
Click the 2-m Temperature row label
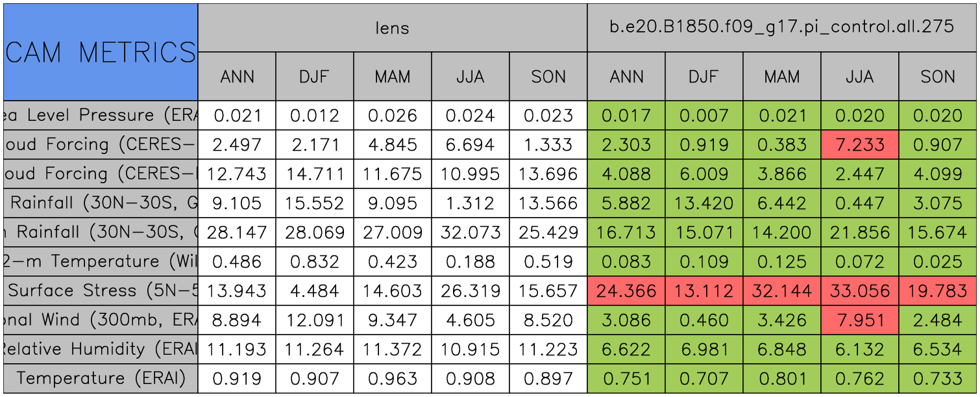click(x=101, y=261)
